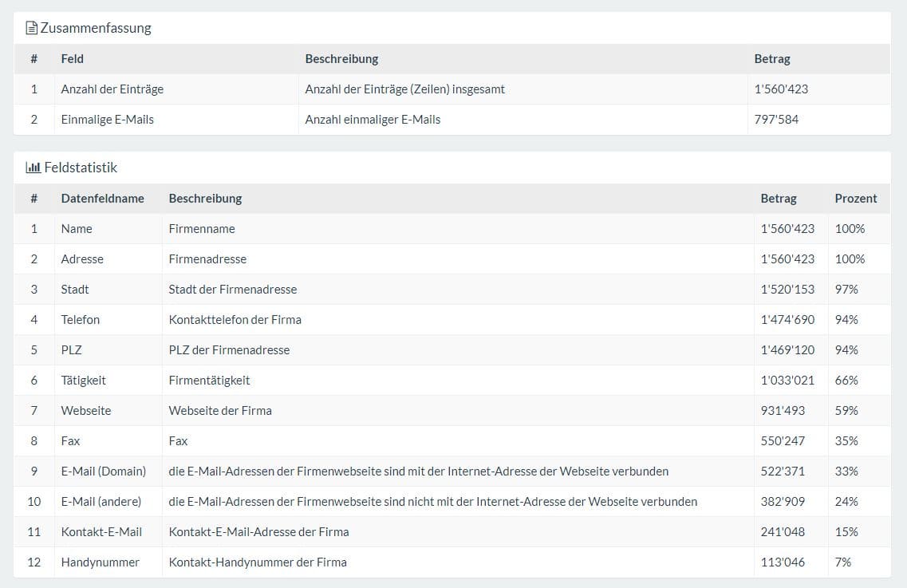Screen dimensions: 907x588
Task: Click the Telefon field name cell
Action: pyautogui.click(x=81, y=320)
